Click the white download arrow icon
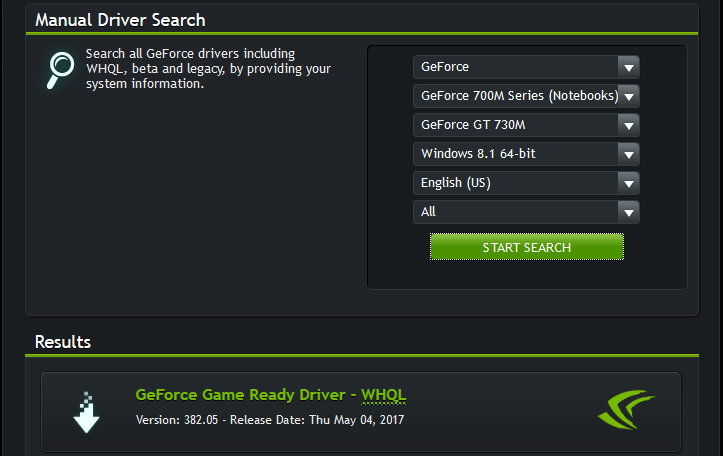Image resolution: width=723 pixels, height=456 pixels. (x=86, y=412)
